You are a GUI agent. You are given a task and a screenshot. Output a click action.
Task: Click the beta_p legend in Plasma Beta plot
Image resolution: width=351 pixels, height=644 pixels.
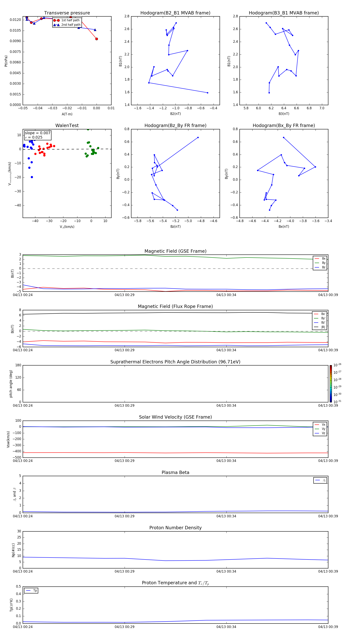point(320,480)
